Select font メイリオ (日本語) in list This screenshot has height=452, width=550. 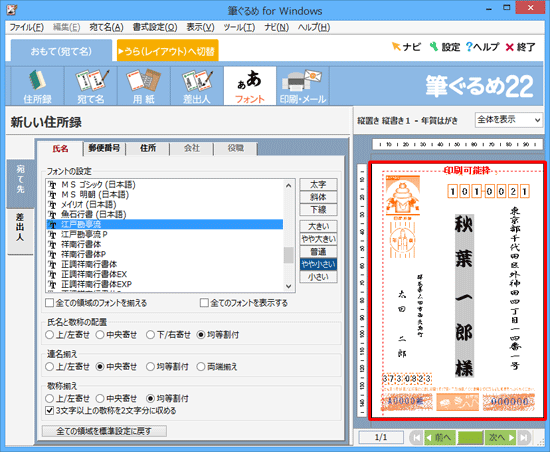pos(165,204)
